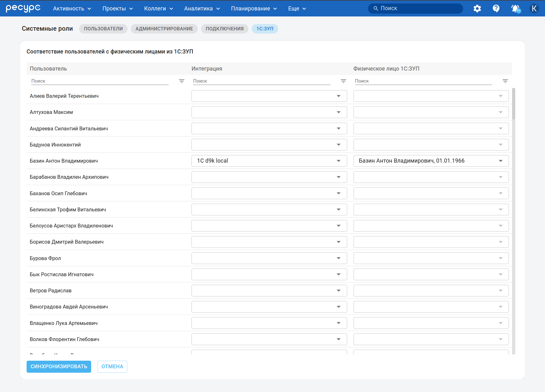This screenshot has height=392, width=545.
Task: Open the help question mark icon
Action: coord(496,9)
